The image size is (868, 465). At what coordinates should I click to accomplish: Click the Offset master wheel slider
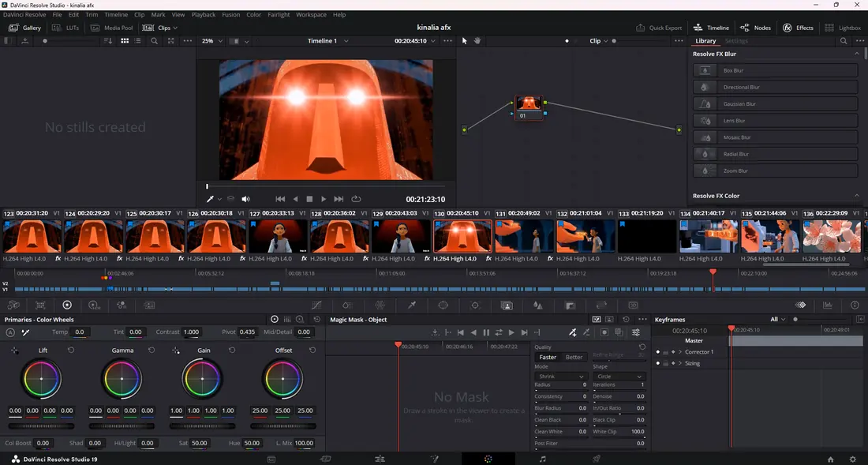pyautogui.click(x=282, y=426)
